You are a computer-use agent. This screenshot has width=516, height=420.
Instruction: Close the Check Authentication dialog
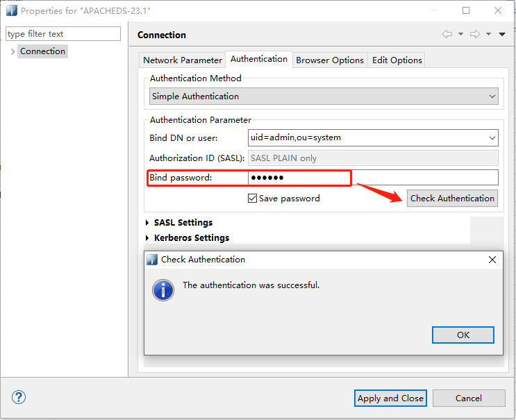coord(492,260)
